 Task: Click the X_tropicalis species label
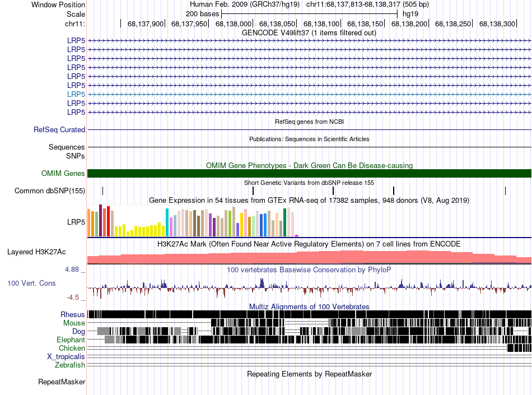pos(66,357)
